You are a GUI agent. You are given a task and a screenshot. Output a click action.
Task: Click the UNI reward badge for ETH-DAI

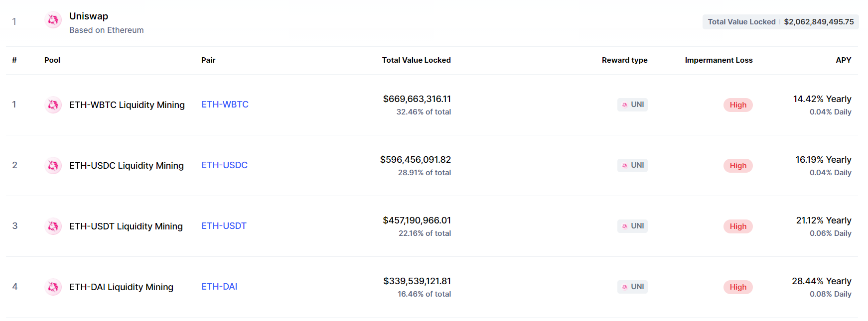[x=632, y=287]
